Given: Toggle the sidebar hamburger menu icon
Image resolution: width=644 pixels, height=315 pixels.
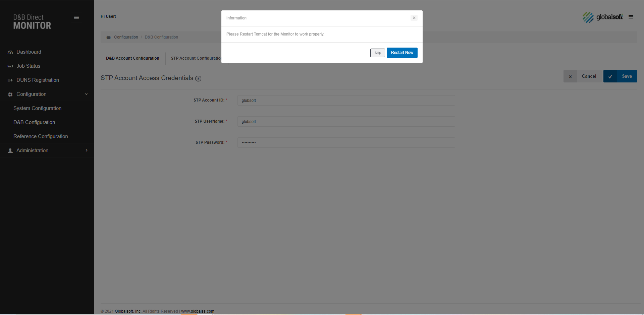Looking at the screenshot, I should coord(76,17).
